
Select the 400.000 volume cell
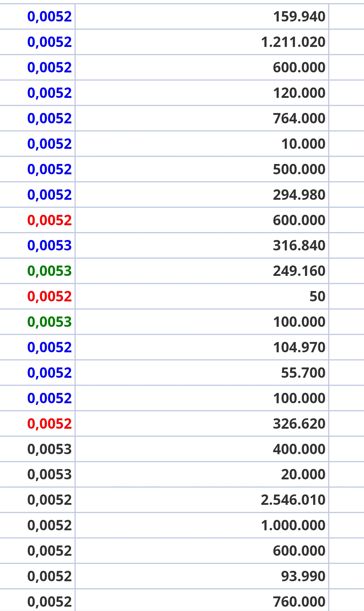(299, 449)
